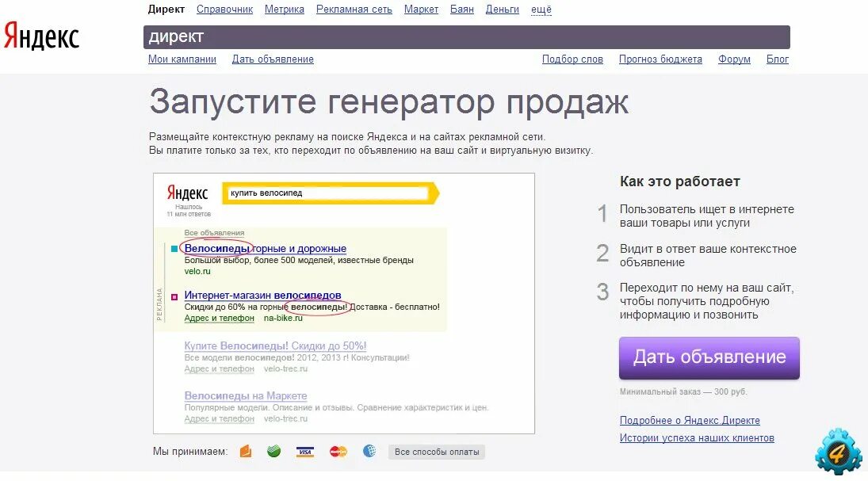Open Купите Велосипеды! Скидки до 50%! result
Image resolution: width=868 pixels, height=481 pixels.
(275, 346)
